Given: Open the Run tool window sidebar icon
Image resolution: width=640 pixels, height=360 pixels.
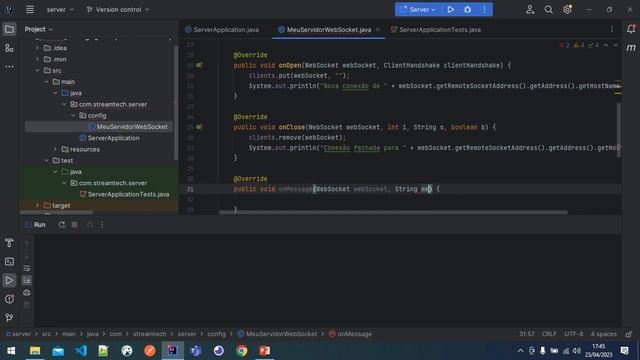Looking at the screenshot, I should (9, 280).
